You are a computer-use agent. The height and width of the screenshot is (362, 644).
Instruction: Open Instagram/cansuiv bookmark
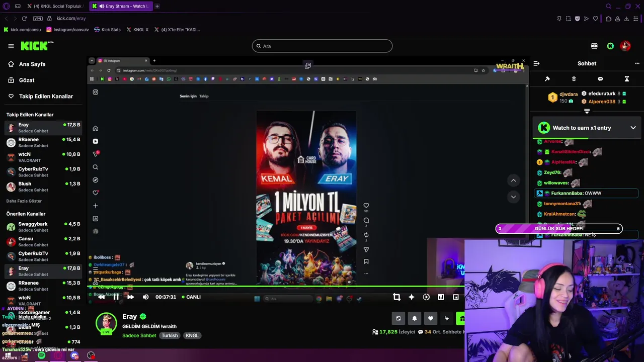click(x=67, y=30)
